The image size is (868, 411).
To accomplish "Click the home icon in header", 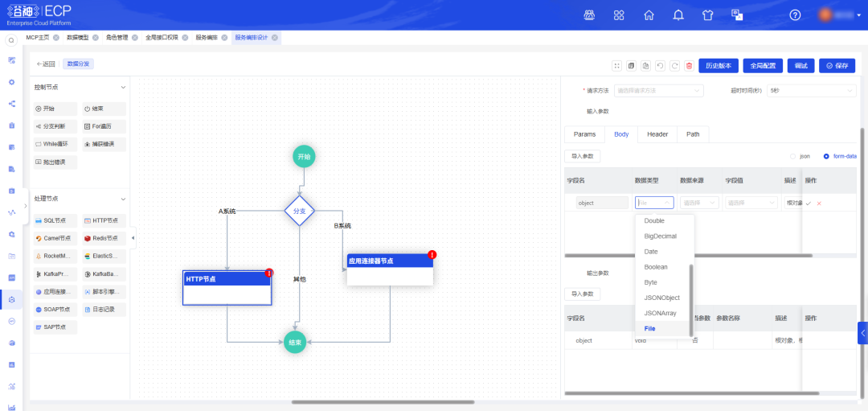I will [x=649, y=14].
